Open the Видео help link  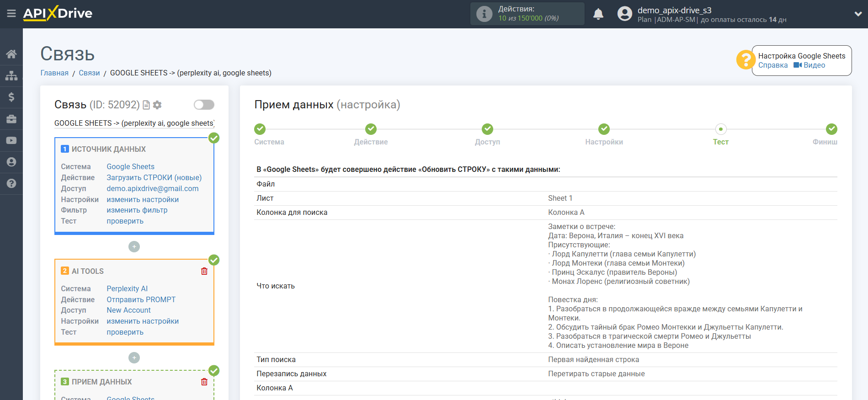click(809, 65)
